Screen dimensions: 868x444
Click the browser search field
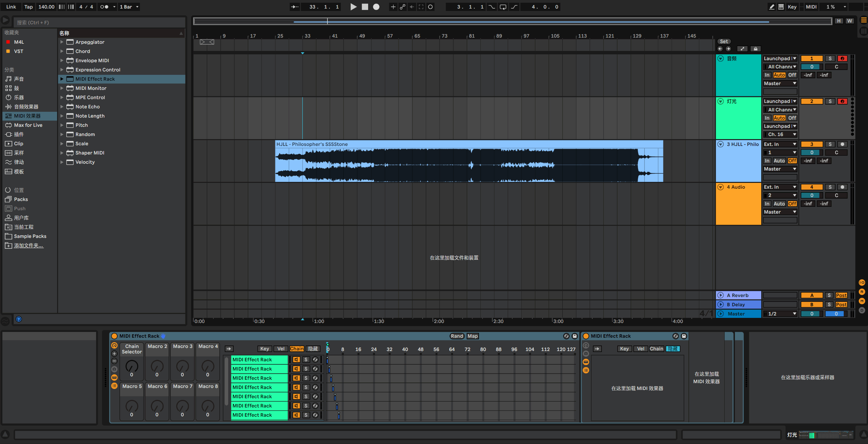pos(99,23)
